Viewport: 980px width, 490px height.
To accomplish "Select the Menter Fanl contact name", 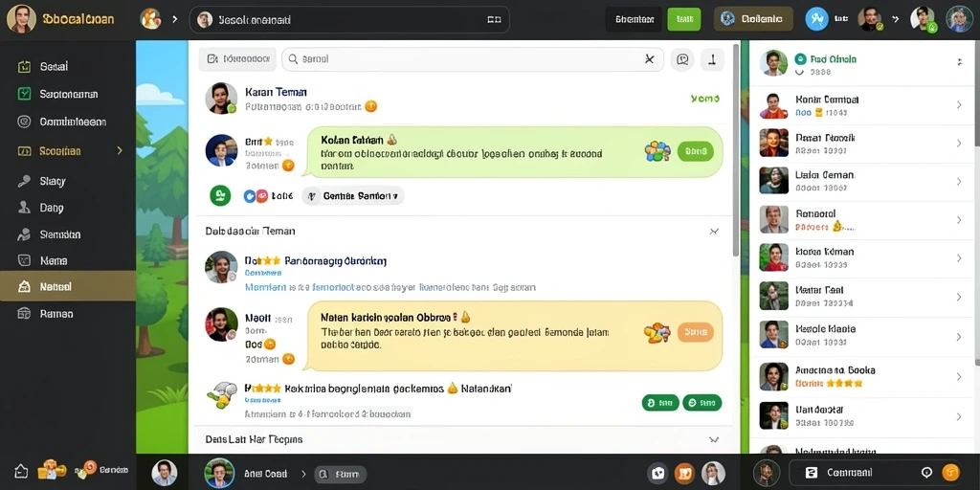I will coord(819,290).
